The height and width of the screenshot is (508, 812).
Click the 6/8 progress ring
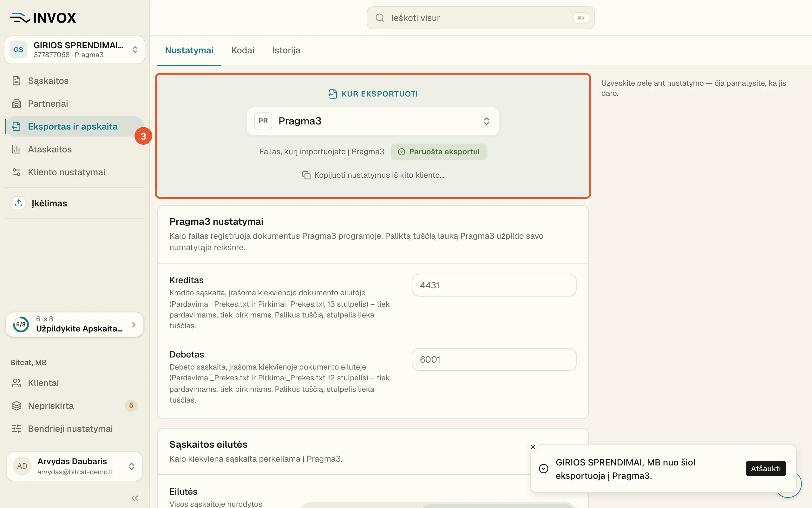[21, 324]
